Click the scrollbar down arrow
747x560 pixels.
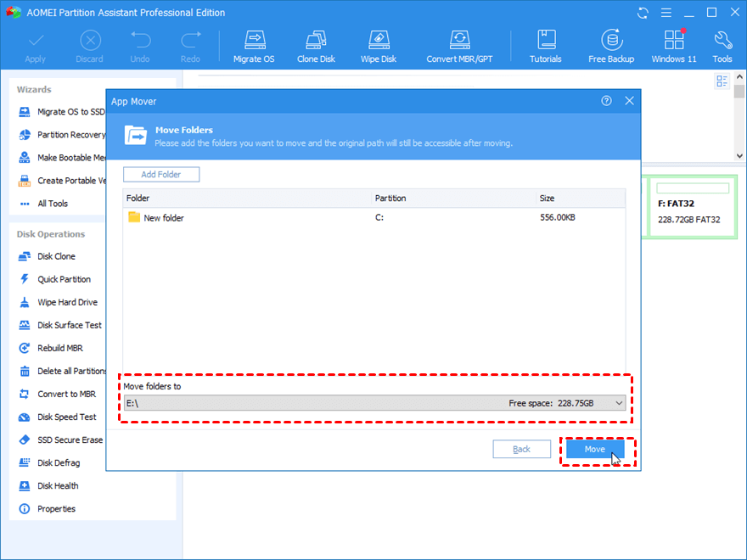point(739,156)
